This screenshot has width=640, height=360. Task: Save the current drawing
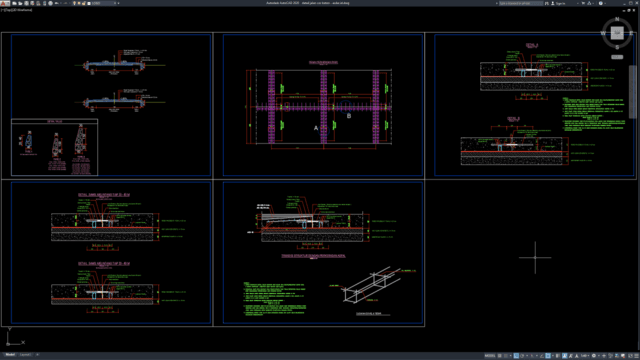(27, 3)
